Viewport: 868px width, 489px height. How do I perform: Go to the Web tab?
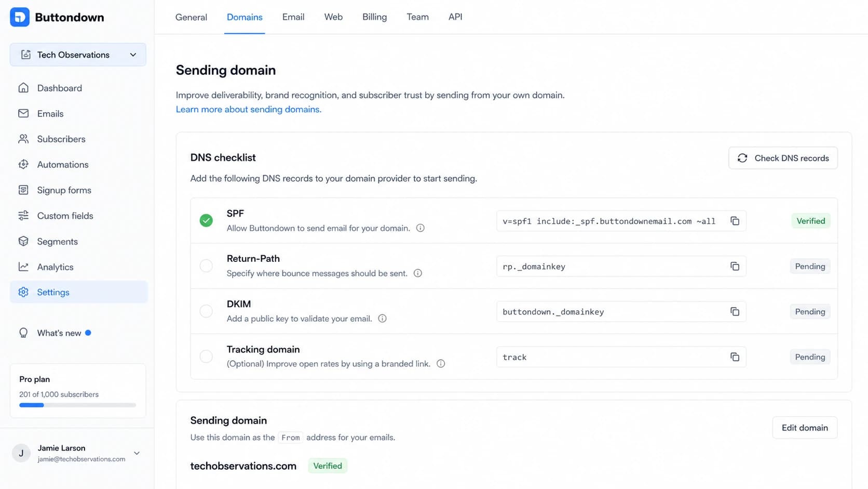pyautogui.click(x=333, y=17)
